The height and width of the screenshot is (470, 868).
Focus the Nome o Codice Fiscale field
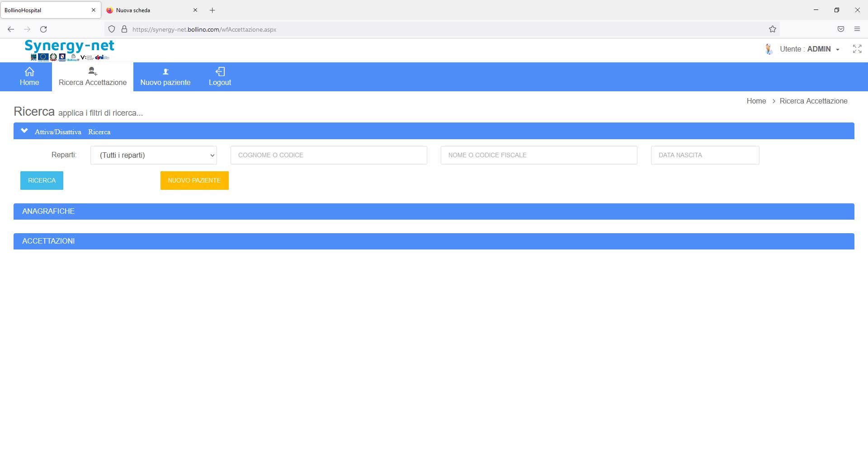tap(539, 155)
